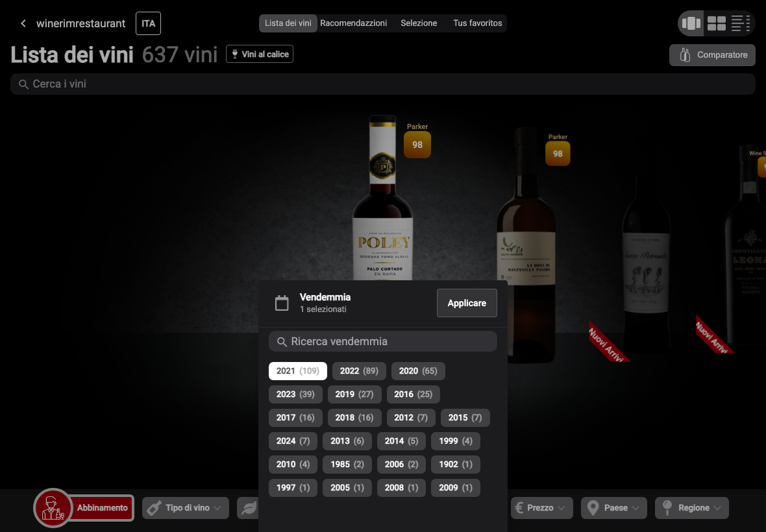Image resolution: width=766 pixels, height=532 pixels.
Task: Switch language via the ITA button
Action: [x=148, y=23]
